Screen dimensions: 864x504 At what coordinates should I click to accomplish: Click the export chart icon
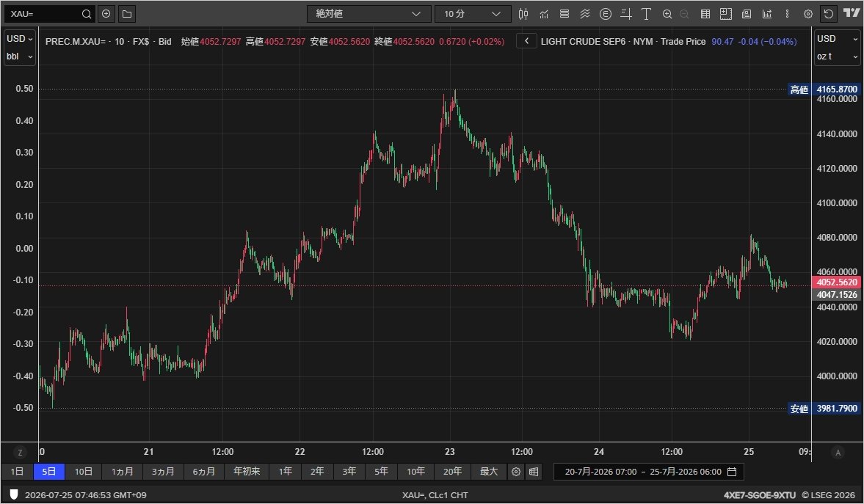pyautogui.click(x=766, y=14)
